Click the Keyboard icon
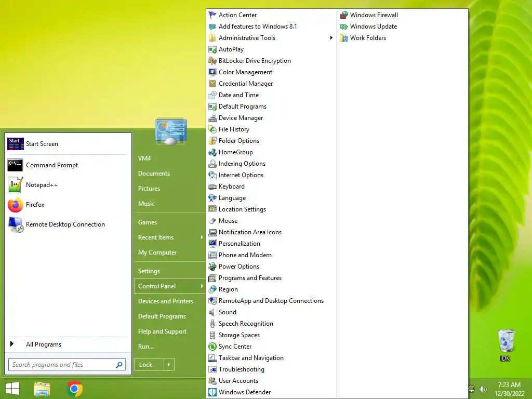 [x=212, y=187]
